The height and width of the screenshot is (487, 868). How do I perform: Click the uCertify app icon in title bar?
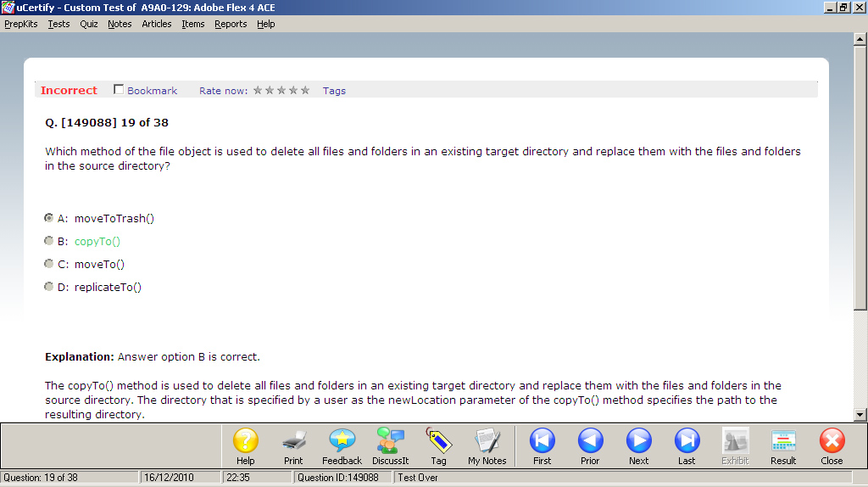(x=8, y=7)
